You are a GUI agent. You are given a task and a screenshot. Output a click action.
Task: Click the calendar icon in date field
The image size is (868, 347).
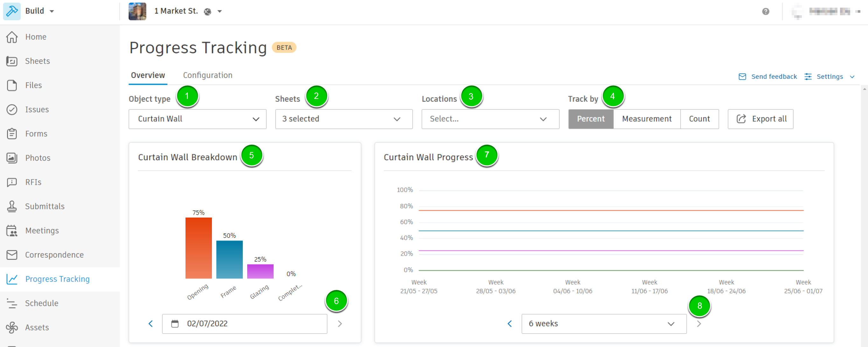pos(175,324)
